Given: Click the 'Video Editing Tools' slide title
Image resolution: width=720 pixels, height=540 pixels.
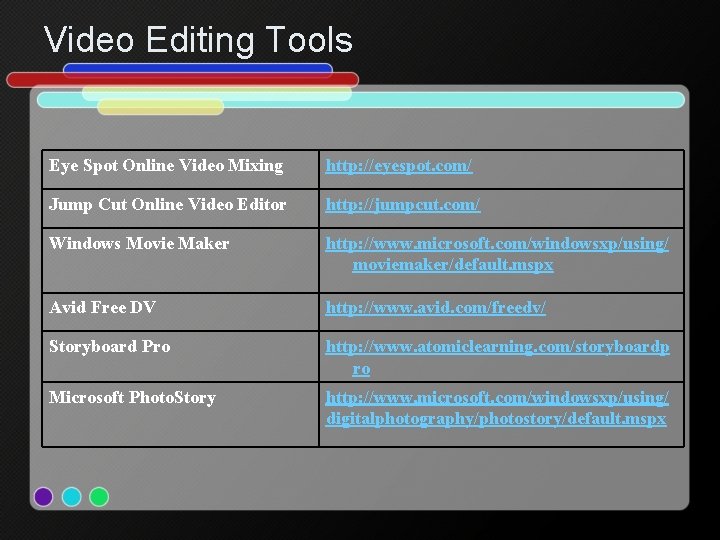Looking at the screenshot, I should click(198, 40).
